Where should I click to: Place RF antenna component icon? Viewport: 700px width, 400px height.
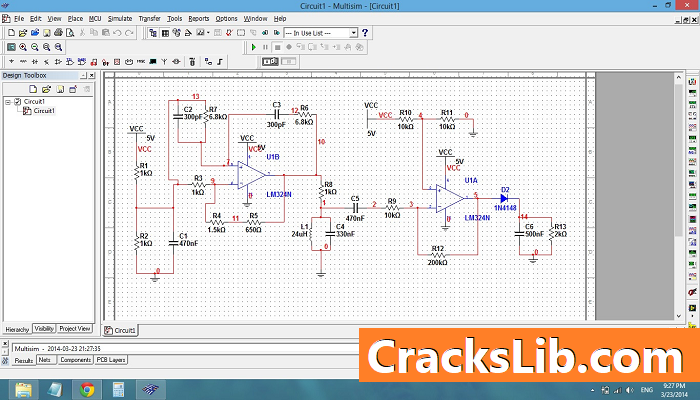(x=164, y=62)
